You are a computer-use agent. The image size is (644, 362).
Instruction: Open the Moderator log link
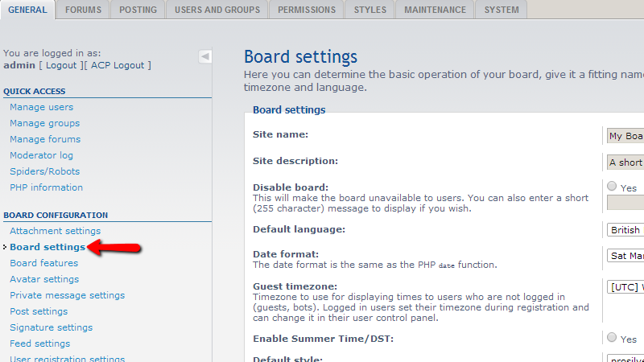(41, 155)
